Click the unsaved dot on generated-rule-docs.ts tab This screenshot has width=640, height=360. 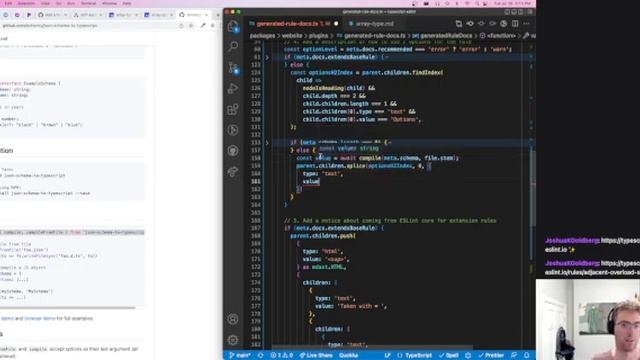coord(336,24)
